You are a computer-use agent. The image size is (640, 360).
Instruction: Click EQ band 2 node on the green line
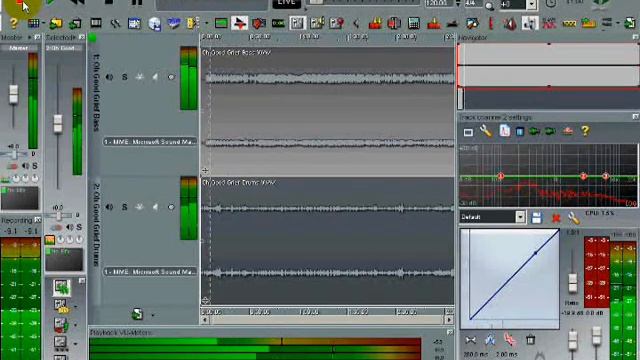point(584,176)
